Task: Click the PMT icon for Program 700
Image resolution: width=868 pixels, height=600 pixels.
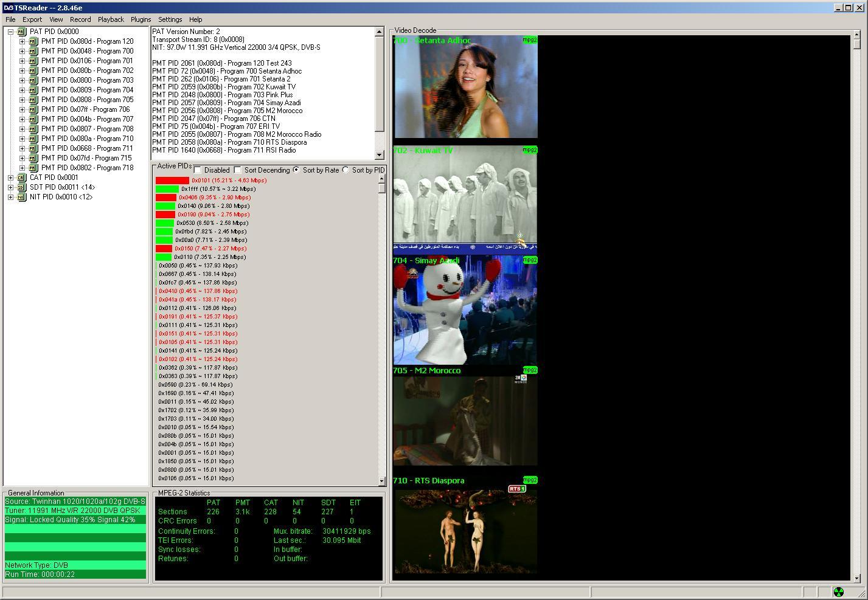Action: click(x=33, y=51)
